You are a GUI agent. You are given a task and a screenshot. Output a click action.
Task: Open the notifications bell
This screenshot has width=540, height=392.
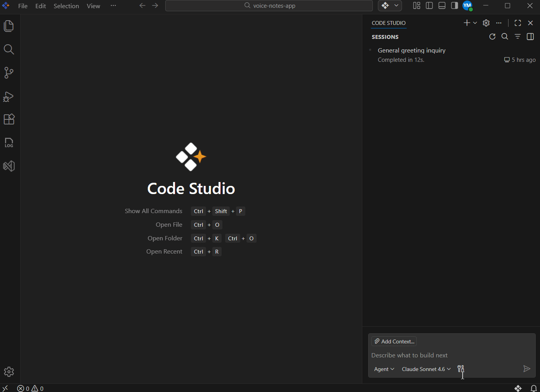[x=534, y=388]
